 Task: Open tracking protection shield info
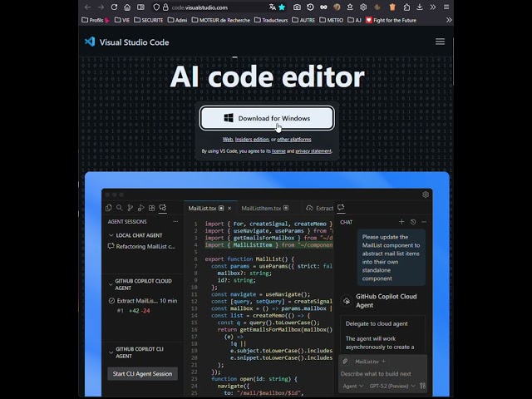(x=156, y=7)
